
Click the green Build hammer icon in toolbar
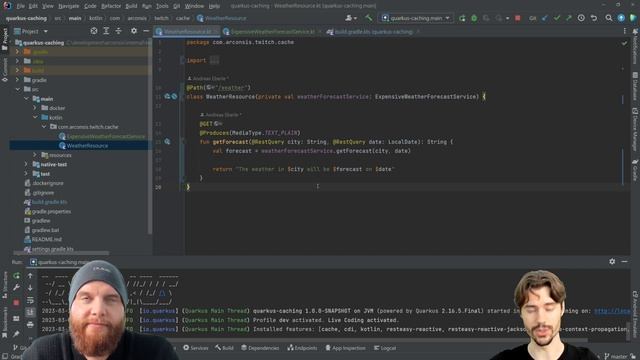369,18
